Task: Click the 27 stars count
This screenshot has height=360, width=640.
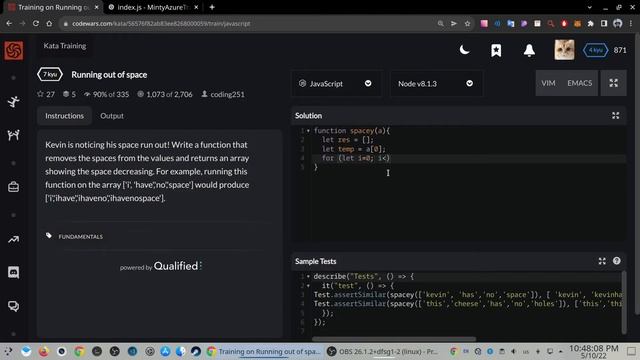Action: pyautogui.click(x=46, y=94)
